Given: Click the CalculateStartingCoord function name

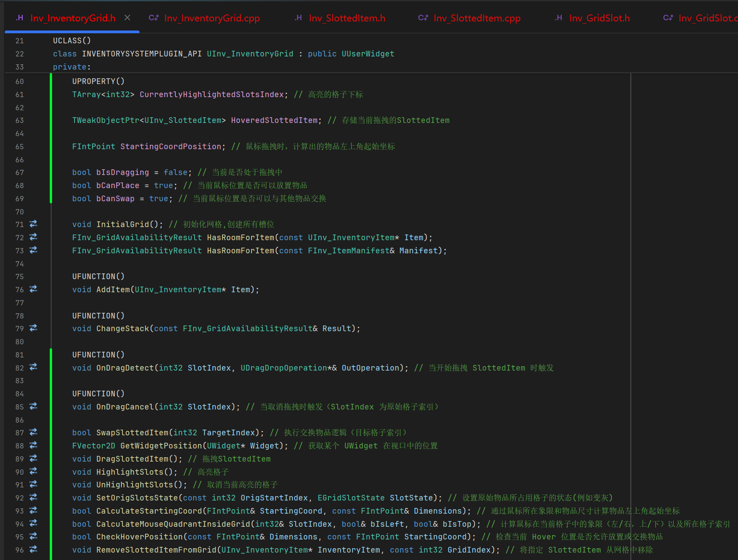Looking at the screenshot, I should point(149,511).
